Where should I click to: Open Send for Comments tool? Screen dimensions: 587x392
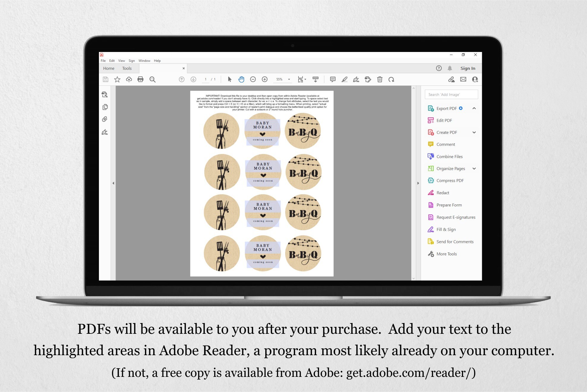pyautogui.click(x=451, y=242)
